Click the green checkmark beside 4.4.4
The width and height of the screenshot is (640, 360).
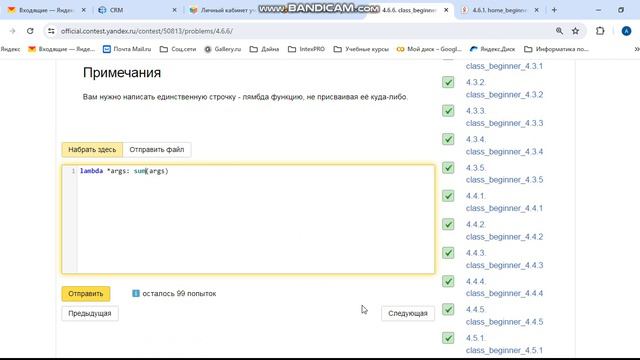448,281
